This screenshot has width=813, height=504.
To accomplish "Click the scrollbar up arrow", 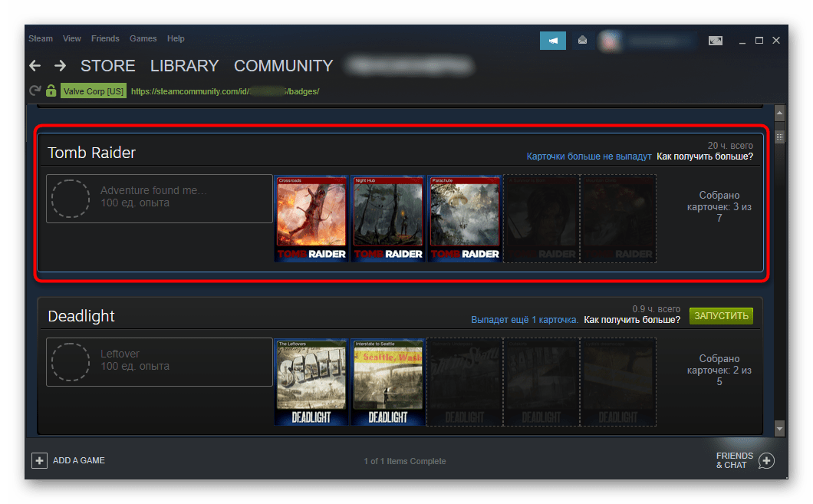I will point(779,113).
